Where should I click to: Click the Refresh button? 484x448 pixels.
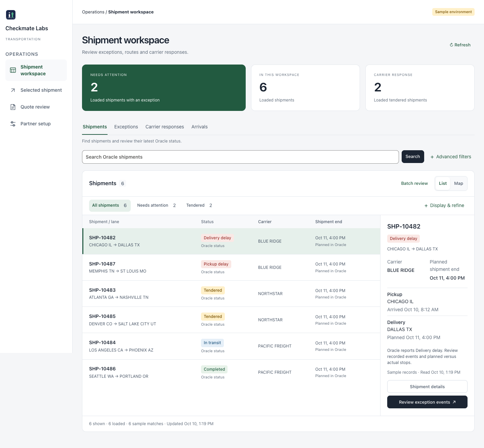click(460, 45)
